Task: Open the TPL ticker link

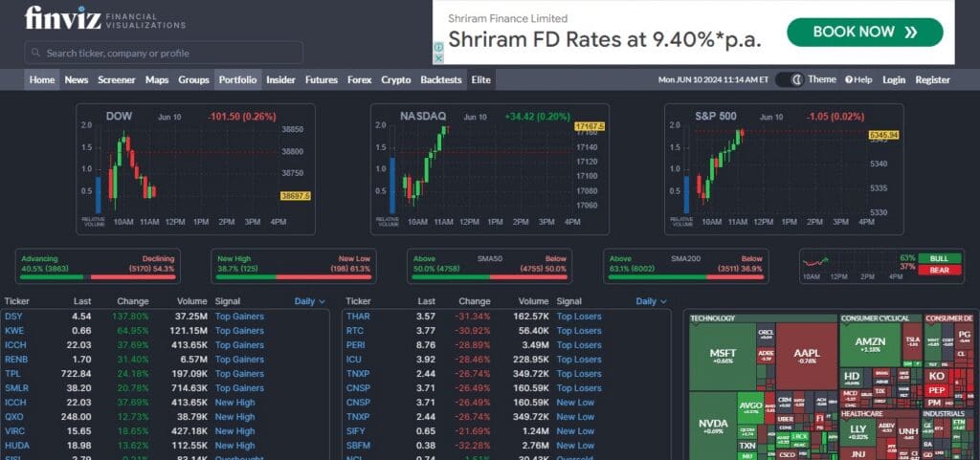Action: (12, 374)
